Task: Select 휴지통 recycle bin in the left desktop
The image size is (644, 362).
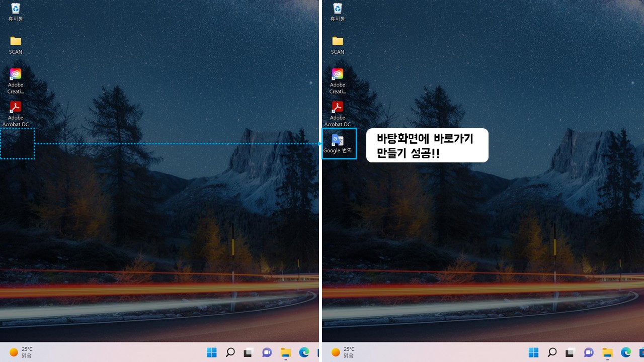Action: point(16,12)
